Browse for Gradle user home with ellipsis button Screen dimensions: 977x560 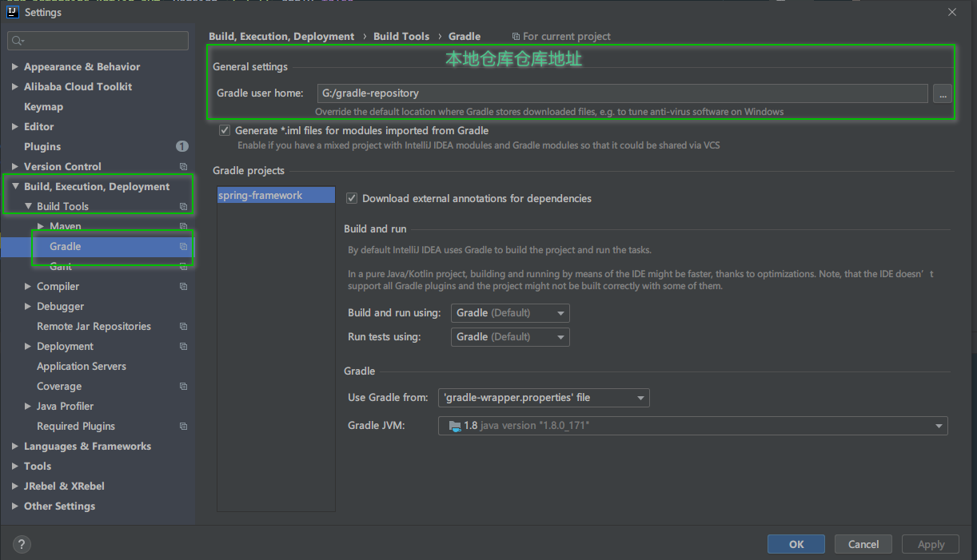tap(943, 93)
